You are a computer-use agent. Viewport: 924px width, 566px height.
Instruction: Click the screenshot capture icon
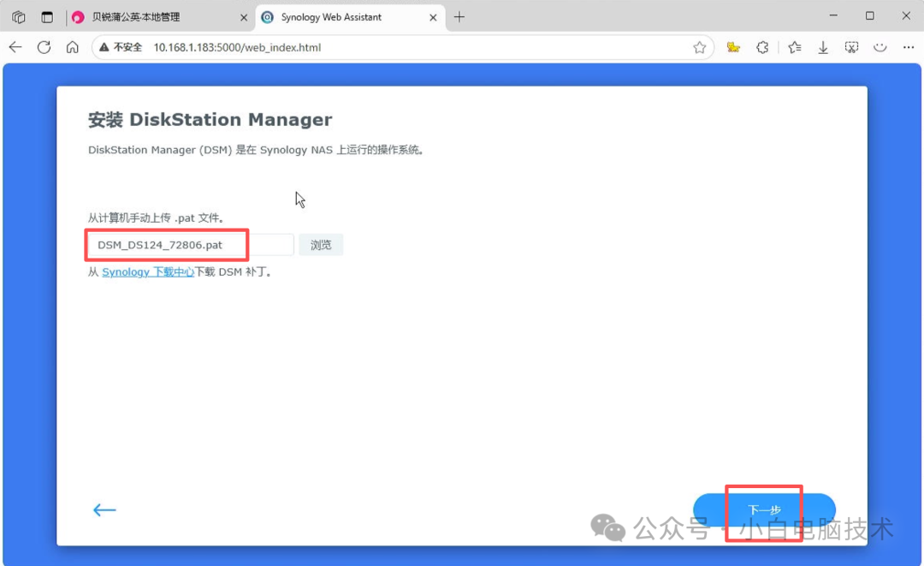[x=851, y=47]
